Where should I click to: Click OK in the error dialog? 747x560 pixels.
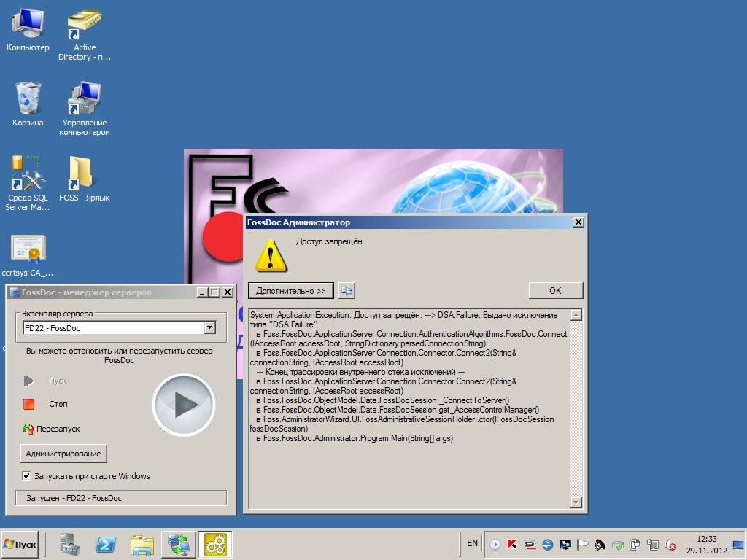555,290
